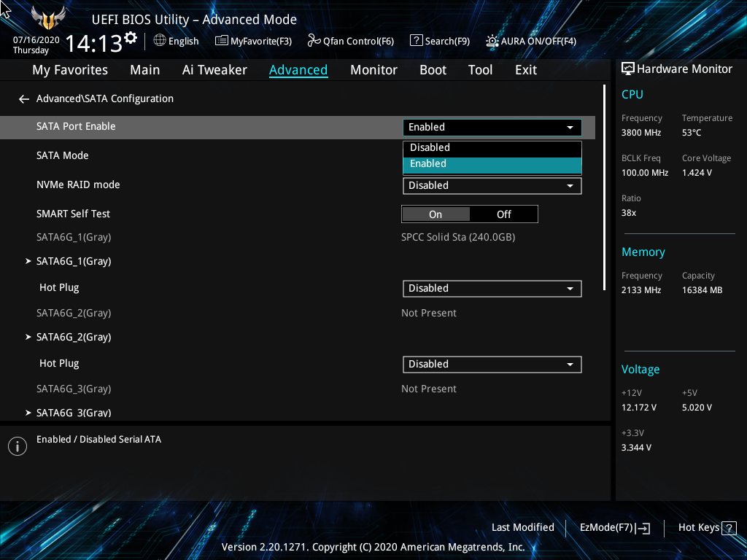The image size is (747, 560).
Task: Open the Ai Tweaker tab
Action: point(214,70)
